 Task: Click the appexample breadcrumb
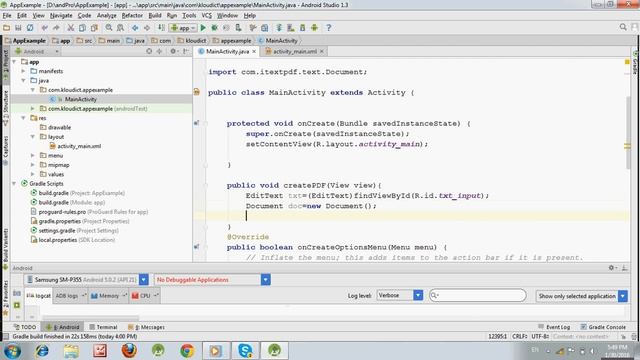(232, 41)
